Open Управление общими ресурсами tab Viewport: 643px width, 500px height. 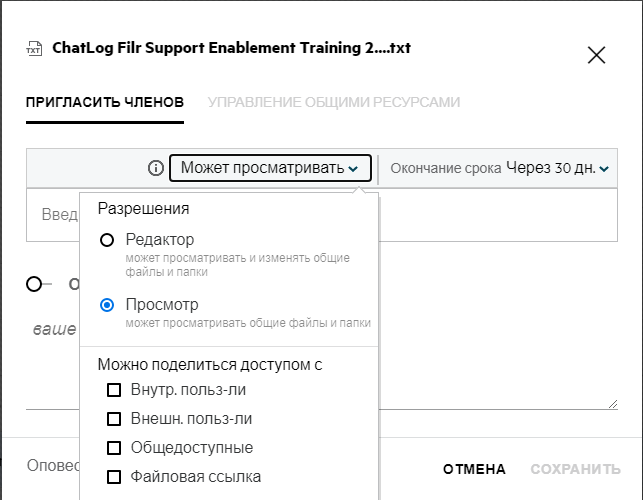334,102
